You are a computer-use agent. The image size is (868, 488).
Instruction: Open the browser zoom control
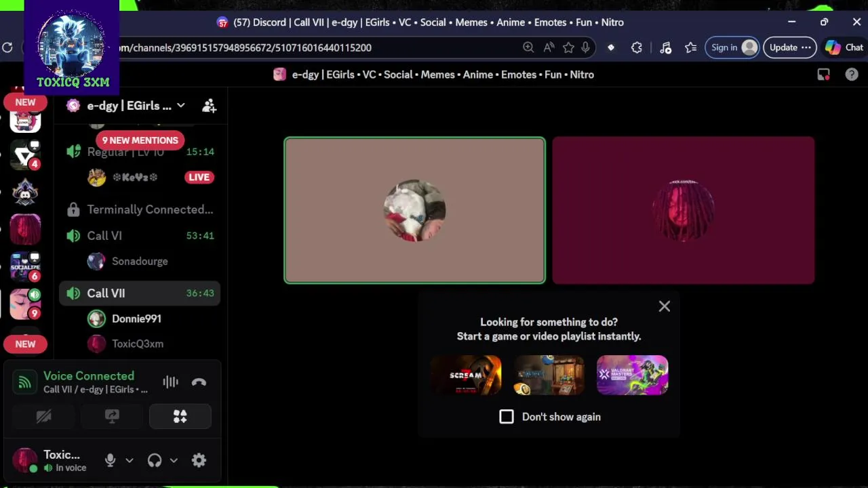point(528,47)
